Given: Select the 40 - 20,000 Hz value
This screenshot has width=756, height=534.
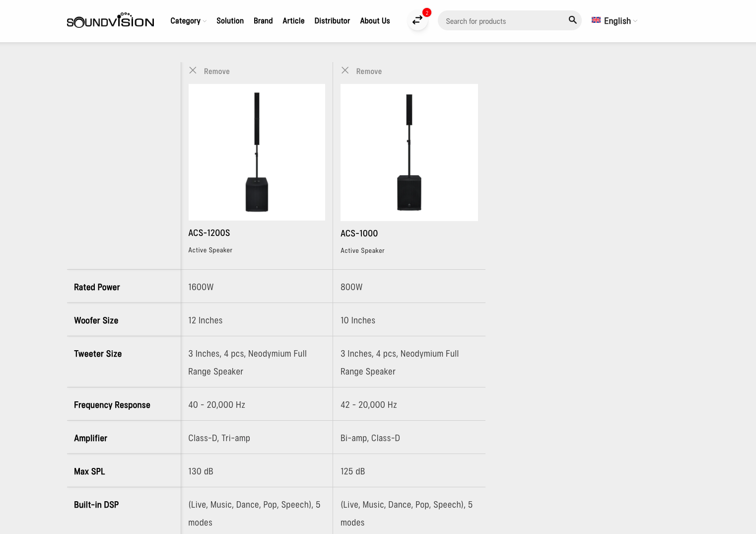Looking at the screenshot, I should [216, 405].
